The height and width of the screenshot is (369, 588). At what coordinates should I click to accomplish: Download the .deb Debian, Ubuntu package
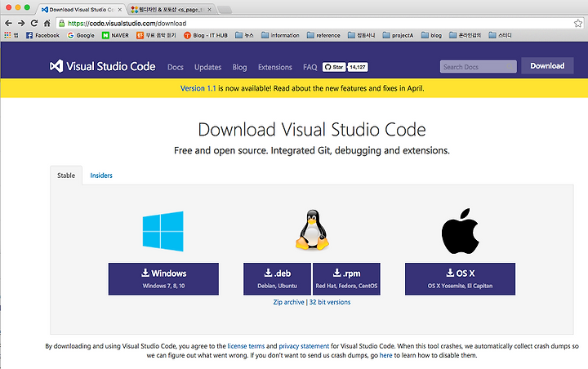pos(277,278)
